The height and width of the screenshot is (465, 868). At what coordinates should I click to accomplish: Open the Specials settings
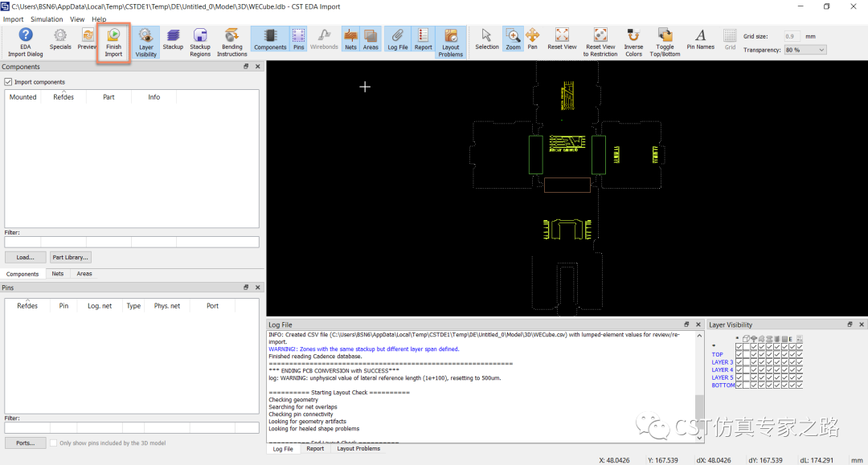[x=60, y=40]
